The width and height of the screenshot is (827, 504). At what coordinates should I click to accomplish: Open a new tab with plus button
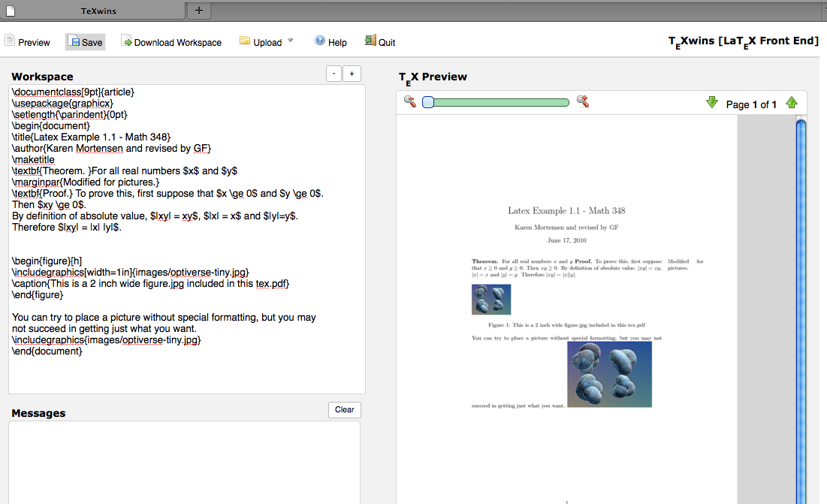pyautogui.click(x=198, y=11)
